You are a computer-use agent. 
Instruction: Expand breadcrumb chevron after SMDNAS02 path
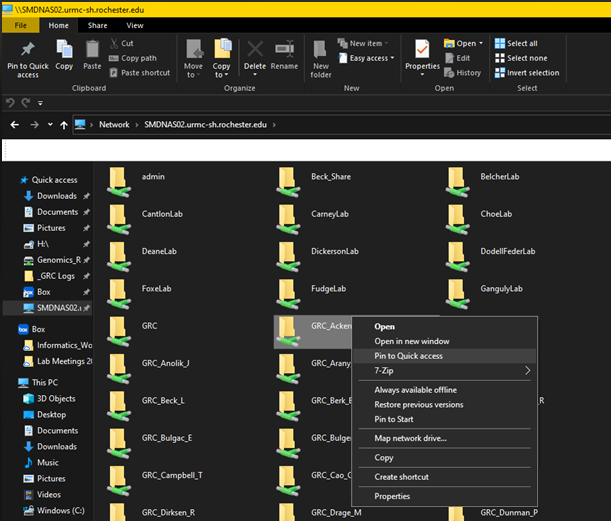pos(274,125)
